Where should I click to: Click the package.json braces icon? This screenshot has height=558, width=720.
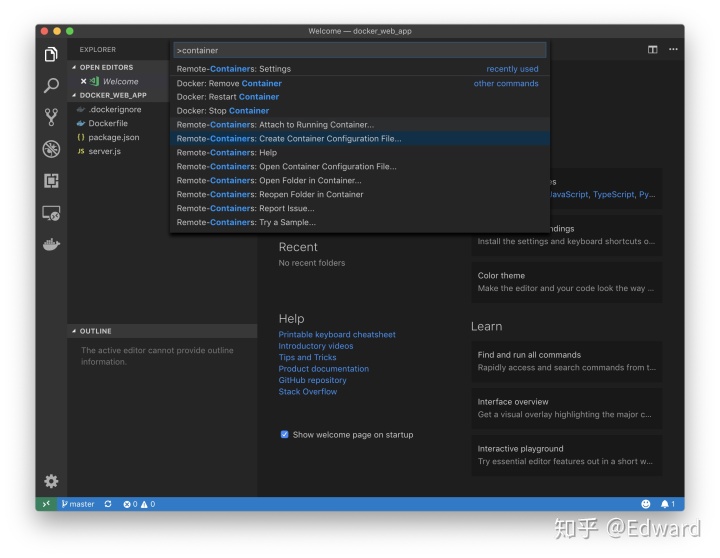point(81,137)
